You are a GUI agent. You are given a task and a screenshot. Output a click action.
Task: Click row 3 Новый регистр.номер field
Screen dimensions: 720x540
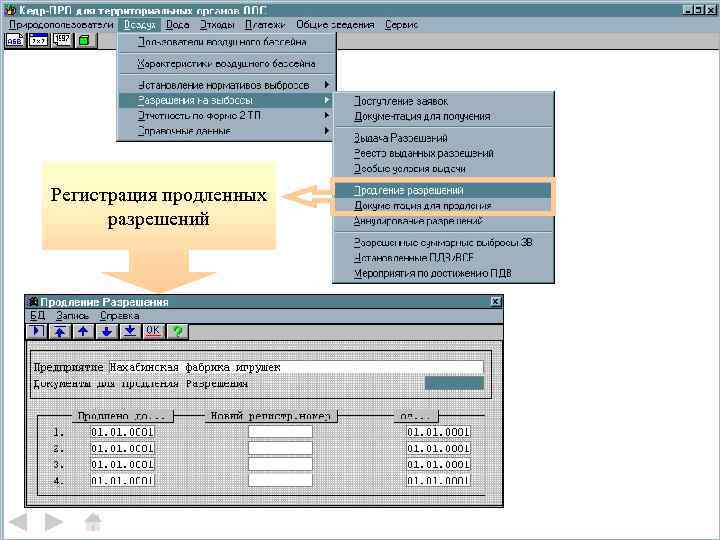pyautogui.click(x=280, y=465)
